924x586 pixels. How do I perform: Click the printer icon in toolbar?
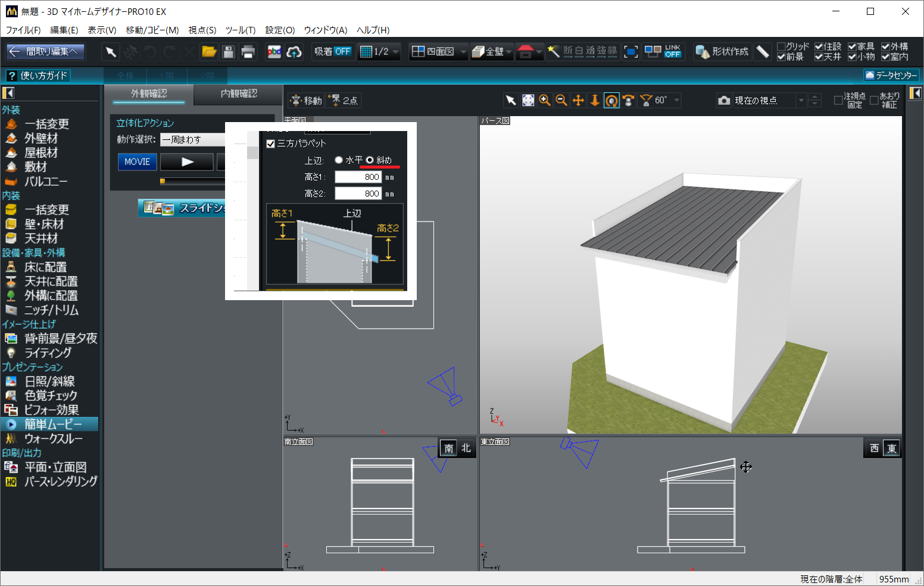pos(248,52)
